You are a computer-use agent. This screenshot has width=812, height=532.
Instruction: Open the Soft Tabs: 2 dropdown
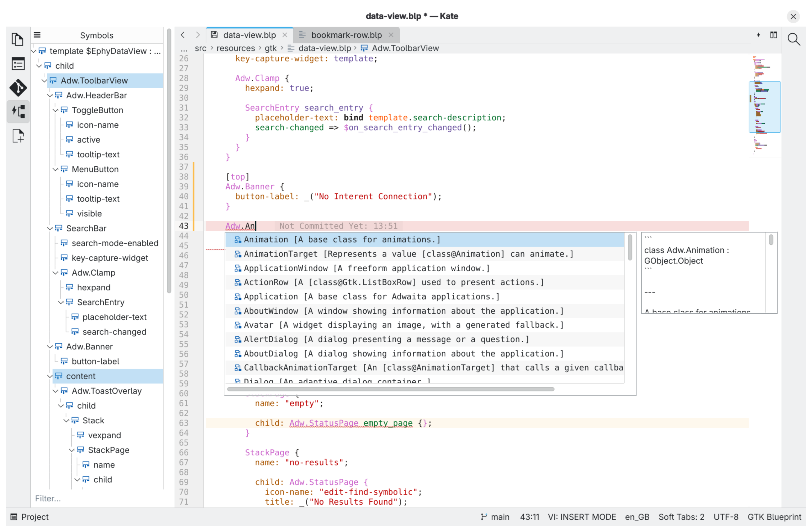click(681, 517)
